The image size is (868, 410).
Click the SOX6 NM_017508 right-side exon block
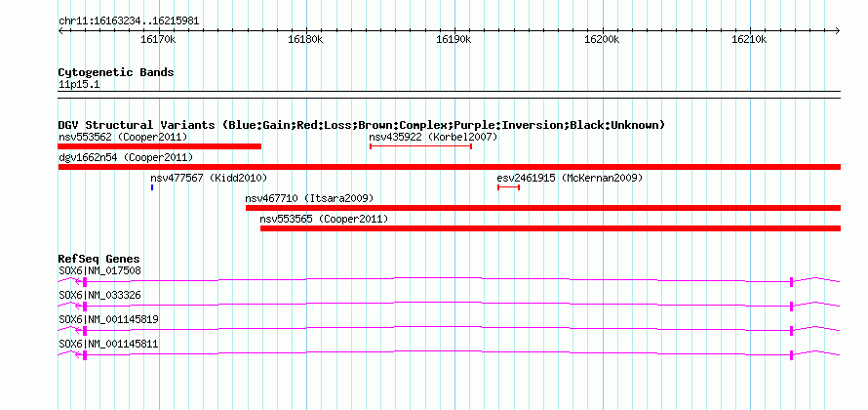pos(792,282)
